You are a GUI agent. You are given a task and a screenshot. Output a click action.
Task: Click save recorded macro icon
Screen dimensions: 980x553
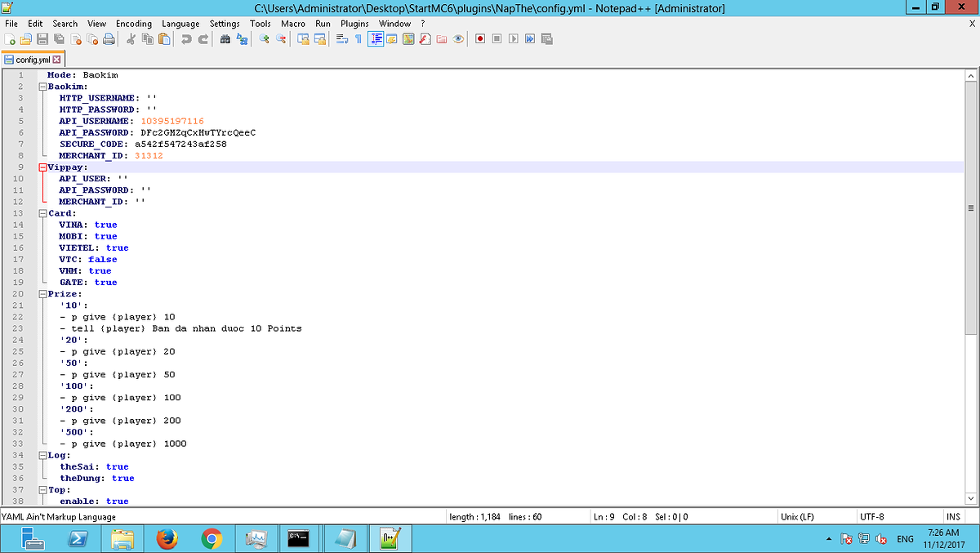pos(546,38)
